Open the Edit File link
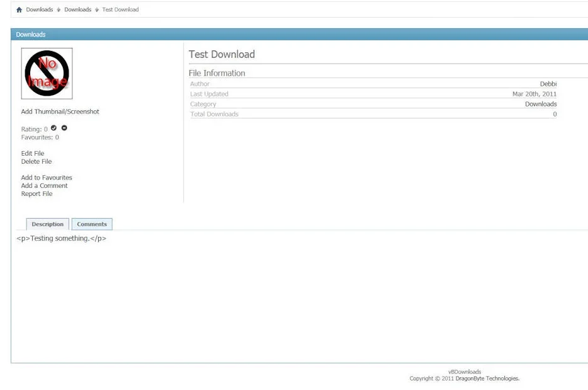Screen dimensions: 588x390 (x=33, y=154)
